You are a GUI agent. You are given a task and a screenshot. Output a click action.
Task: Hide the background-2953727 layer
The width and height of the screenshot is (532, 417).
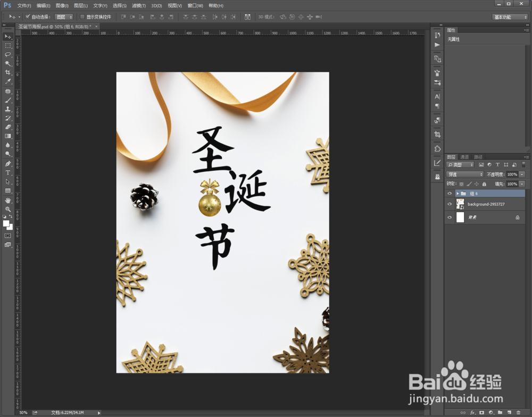(450, 204)
